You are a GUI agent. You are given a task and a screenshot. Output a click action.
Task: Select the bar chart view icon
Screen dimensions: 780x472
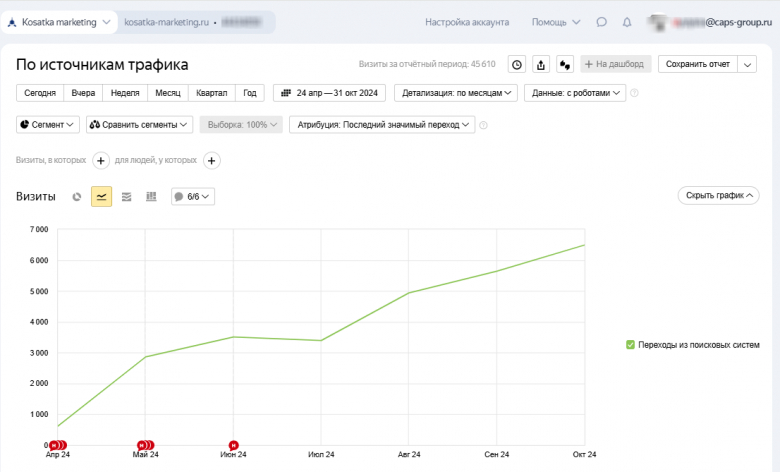[x=151, y=197]
